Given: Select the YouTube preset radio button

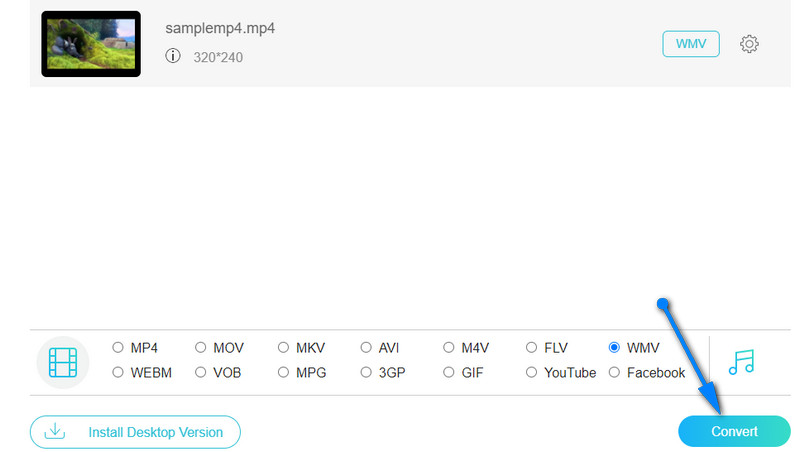Looking at the screenshot, I should pos(532,372).
